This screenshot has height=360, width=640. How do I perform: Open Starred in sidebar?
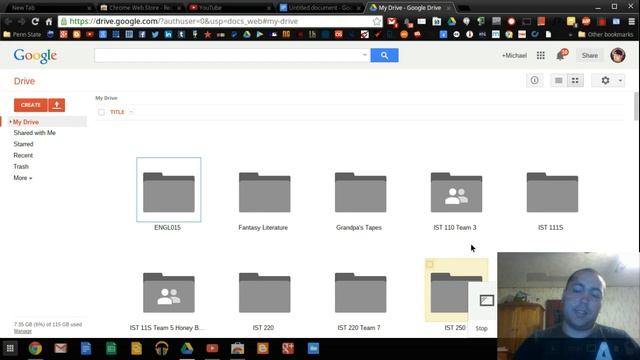coord(23,144)
